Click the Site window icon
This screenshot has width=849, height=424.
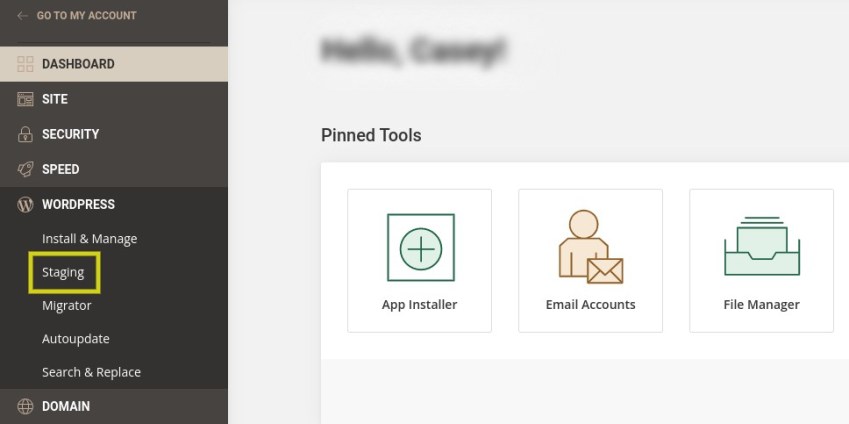click(x=25, y=99)
